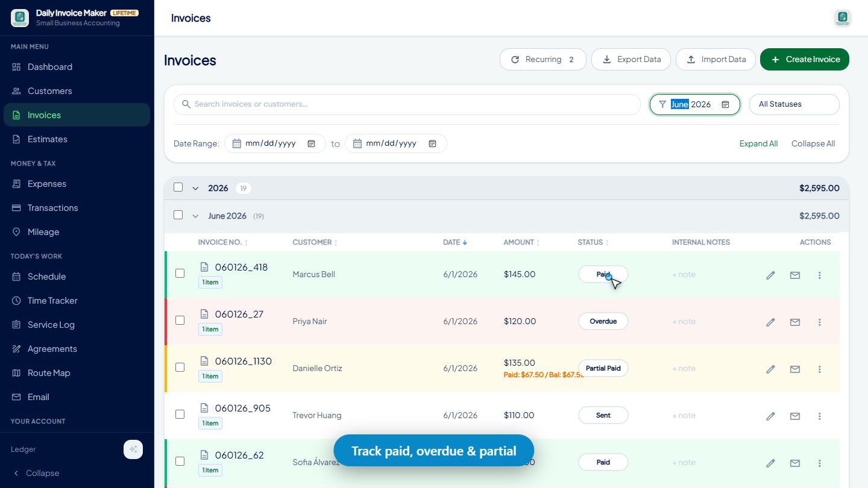This screenshot has height=488, width=868.
Task: Click the Ledger AI sparkle button
Action: pyautogui.click(x=133, y=449)
